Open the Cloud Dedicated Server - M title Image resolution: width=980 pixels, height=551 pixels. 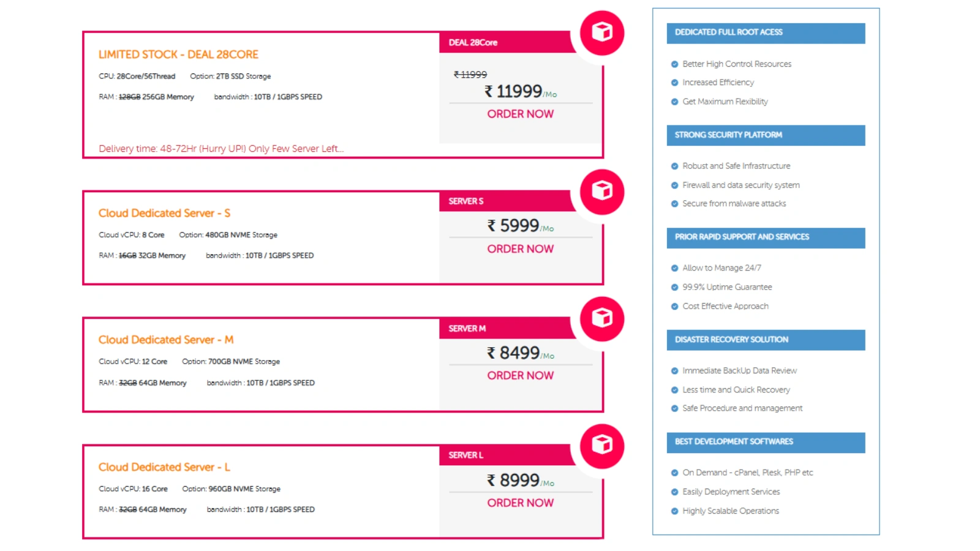pyautogui.click(x=166, y=340)
